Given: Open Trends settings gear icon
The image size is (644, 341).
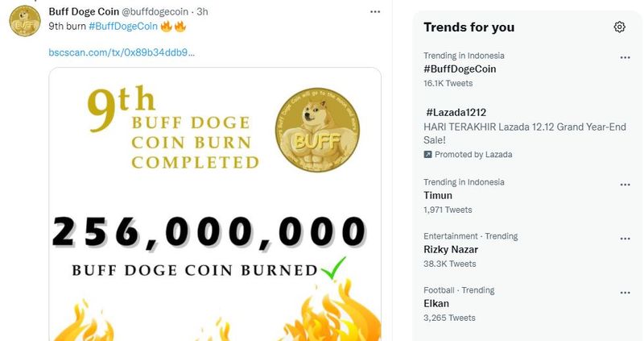Looking at the screenshot, I should tap(619, 27).
